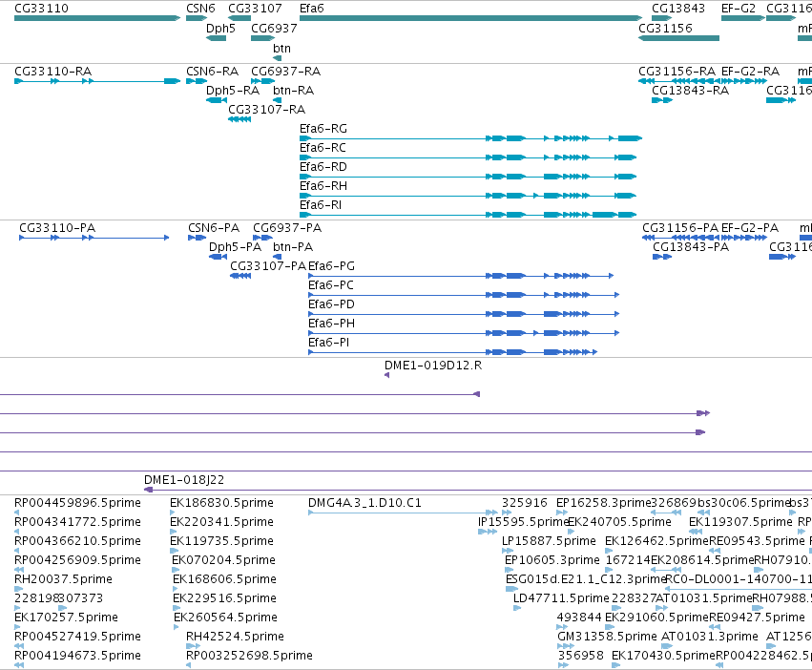Click the DME1-018J22 BAC label
This screenshot has height=670, width=812.
tap(184, 480)
